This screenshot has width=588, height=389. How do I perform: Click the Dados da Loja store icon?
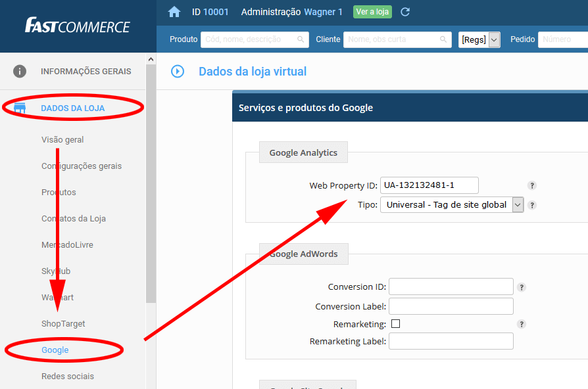[x=20, y=108]
